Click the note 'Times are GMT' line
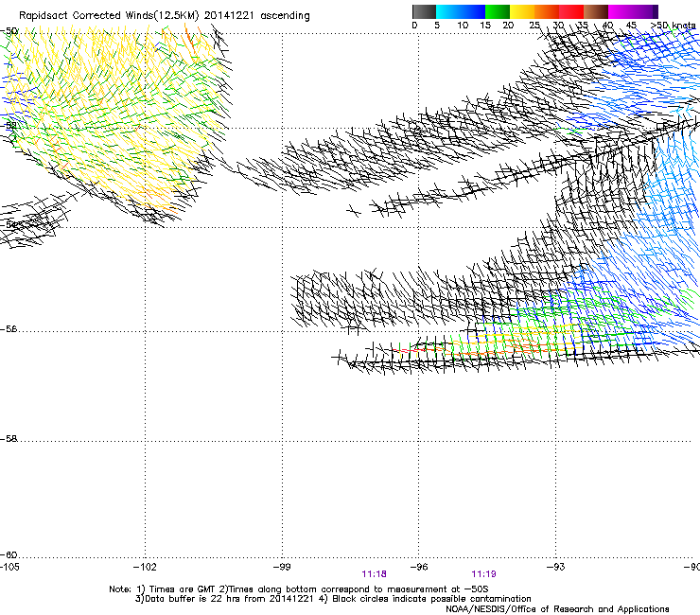The image size is (700, 615). (x=299, y=589)
